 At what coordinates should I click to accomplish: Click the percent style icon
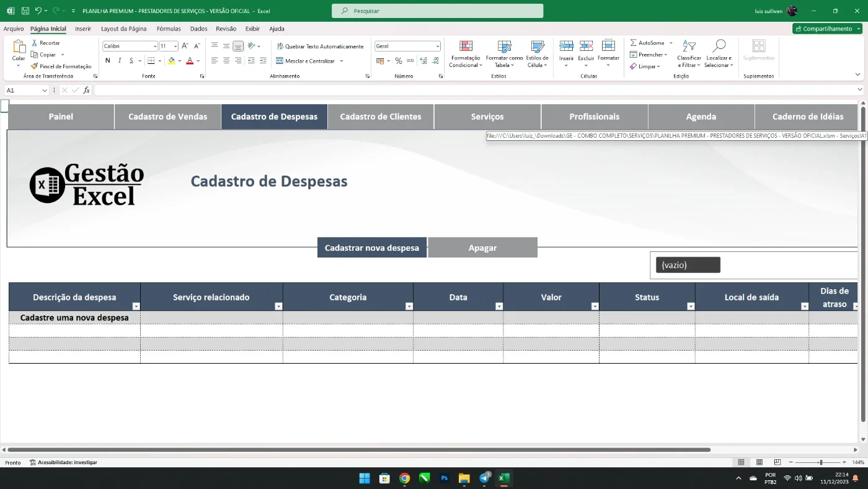tap(399, 61)
